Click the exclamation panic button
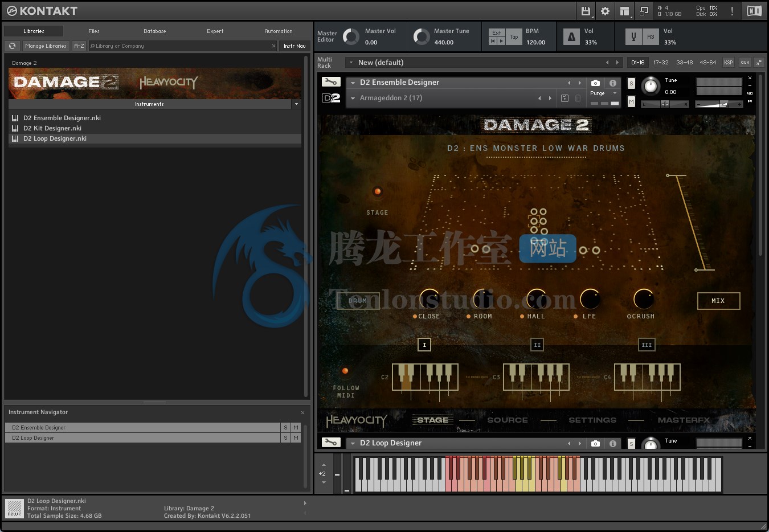769x532 pixels. click(732, 11)
